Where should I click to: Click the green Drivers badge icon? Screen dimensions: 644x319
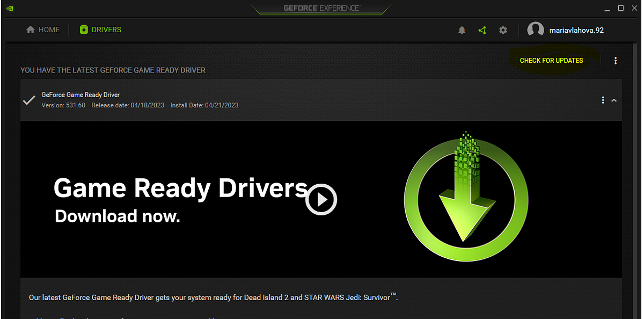coord(83,30)
